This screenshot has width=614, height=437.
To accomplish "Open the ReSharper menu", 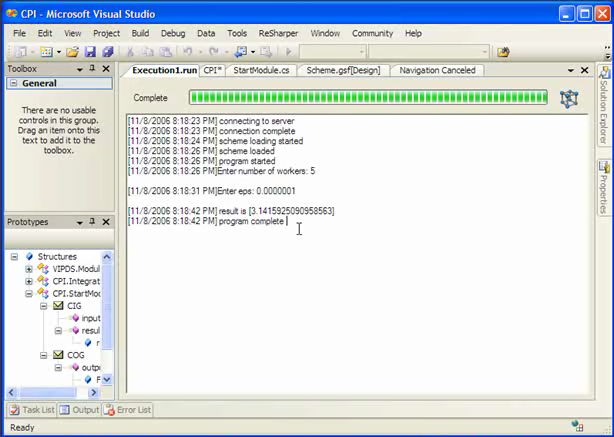I will (278, 33).
